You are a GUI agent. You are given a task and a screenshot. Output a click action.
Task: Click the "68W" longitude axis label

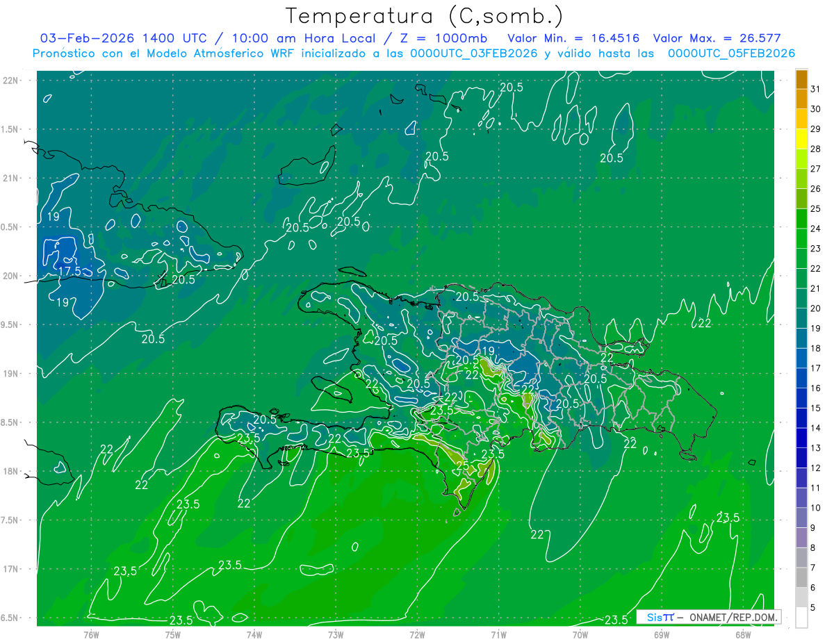click(x=743, y=635)
